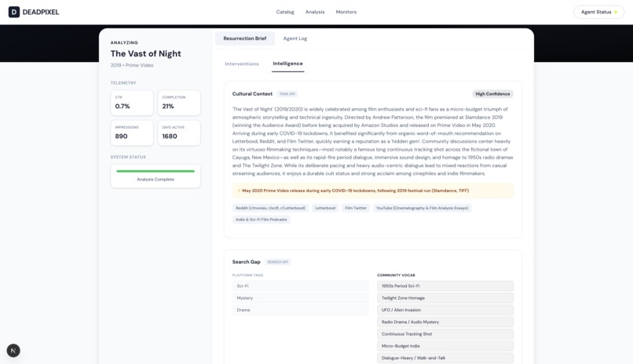Open the Next.js dev tools badge

13,351
